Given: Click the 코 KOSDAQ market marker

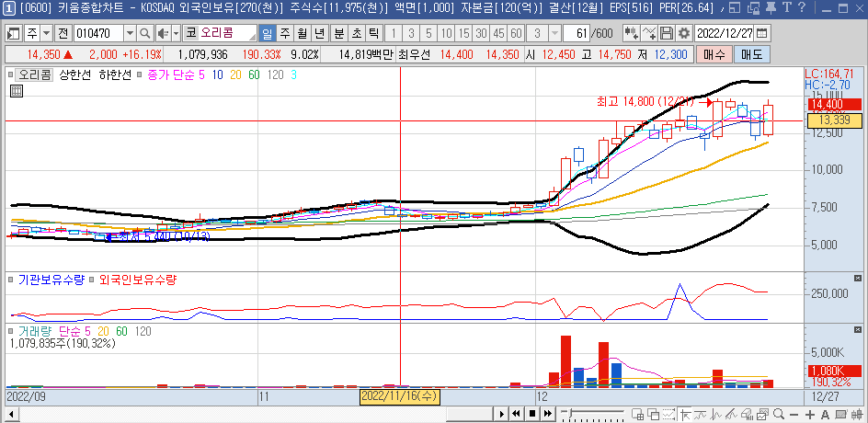Looking at the screenshot, I should [x=191, y=33].
